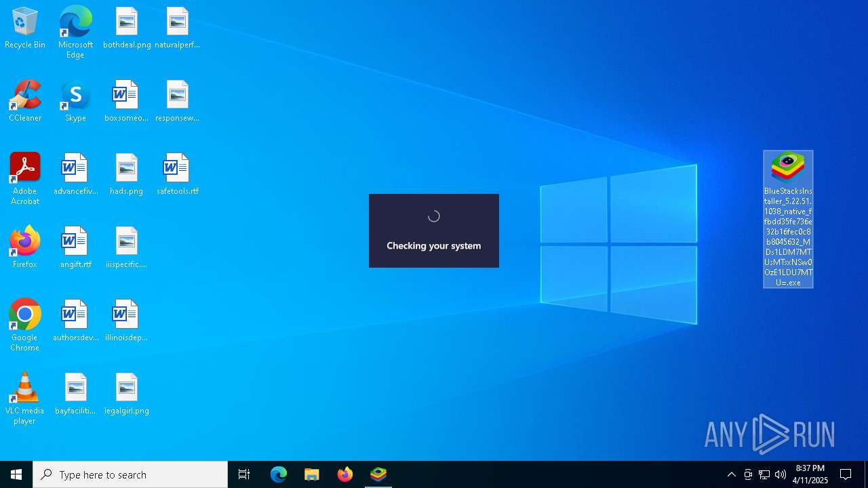Open Task View on the taskbar

[244, 474]
